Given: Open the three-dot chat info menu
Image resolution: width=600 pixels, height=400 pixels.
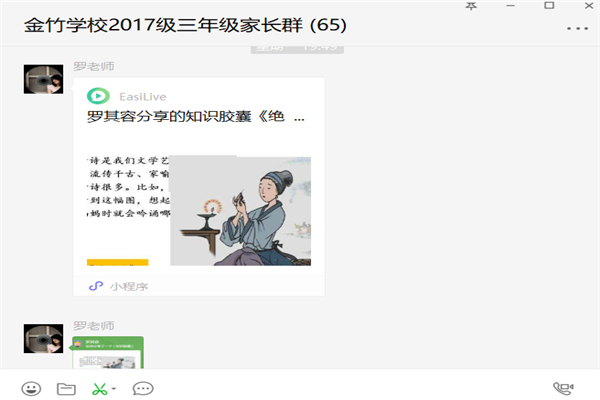Looking at the screenshot, I should pyautogui.click(x=577, y=28).
